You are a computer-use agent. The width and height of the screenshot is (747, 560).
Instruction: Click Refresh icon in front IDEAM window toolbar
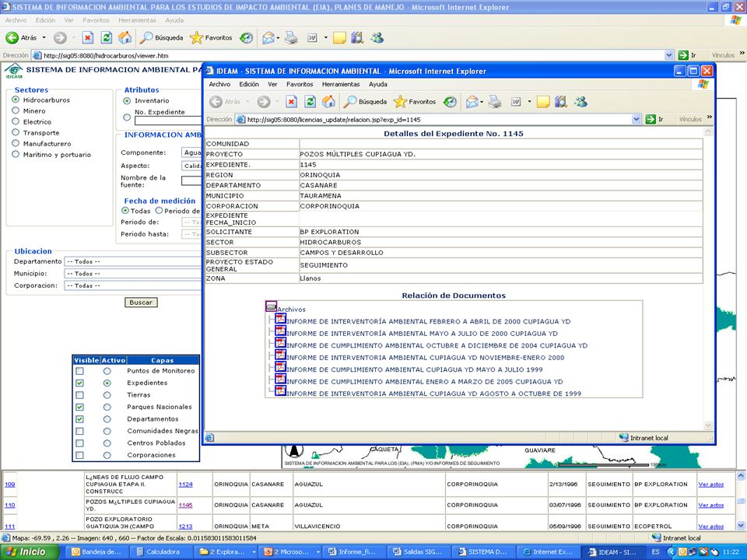pyautogui.click(x=310, y=101)
